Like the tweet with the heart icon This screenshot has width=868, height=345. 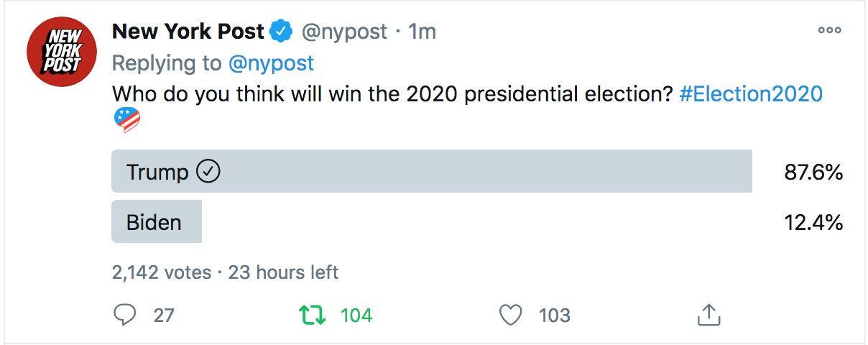[x=511, y=315]
